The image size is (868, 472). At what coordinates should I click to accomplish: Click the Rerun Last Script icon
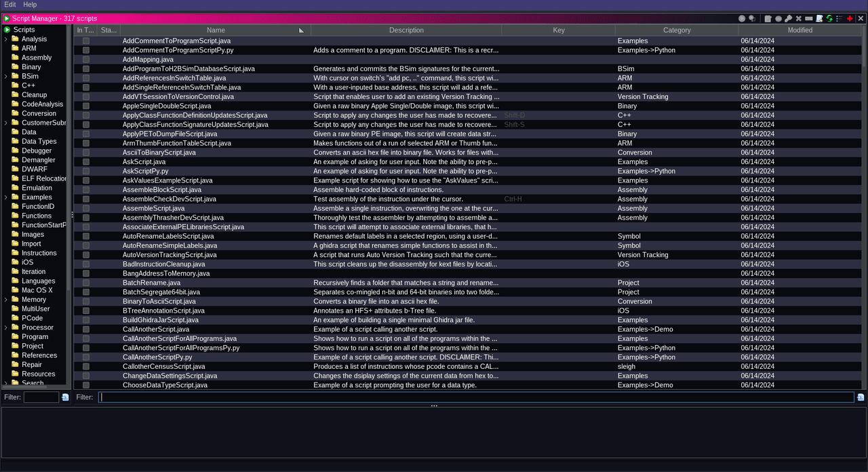tap(752, 19)
